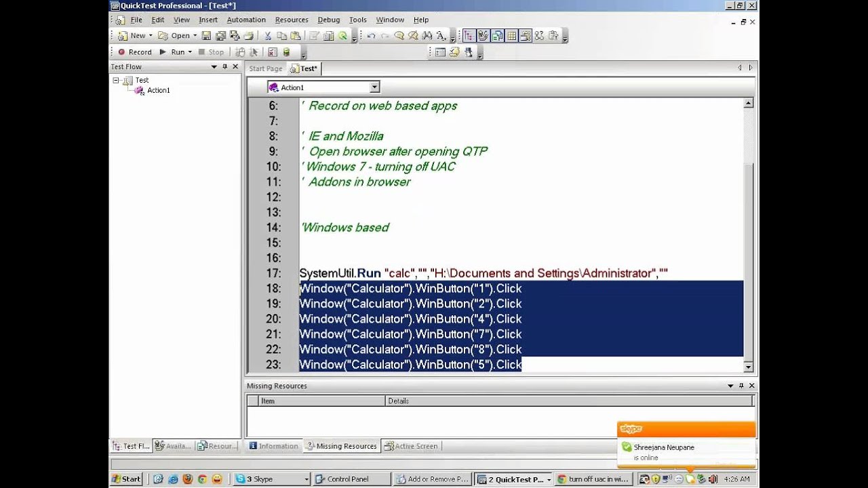Open the Resources menu
The width and height of the screenshot is (868, 488).
(292, 20)
